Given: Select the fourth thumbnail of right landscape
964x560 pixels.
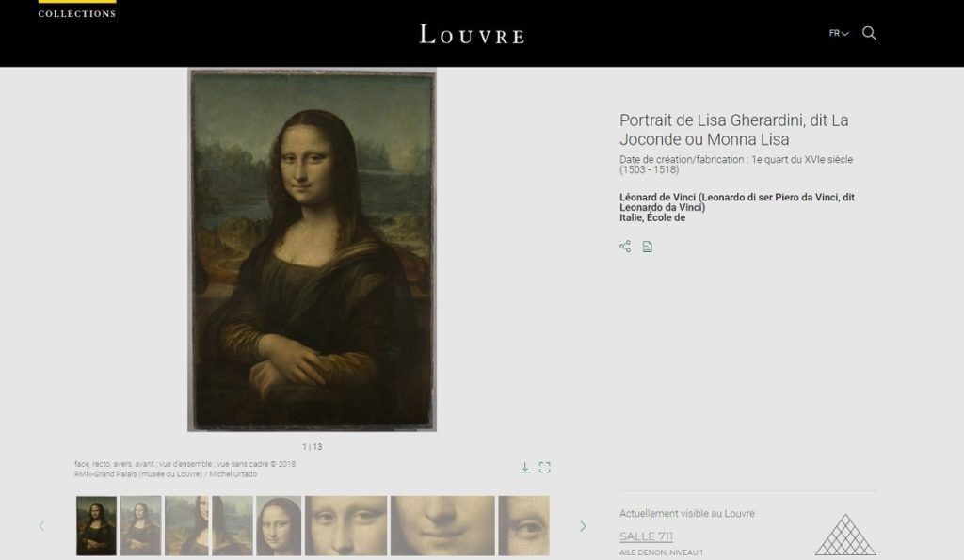Looking at the screenshot, I should pyautogui.click(x=233, y=526).
